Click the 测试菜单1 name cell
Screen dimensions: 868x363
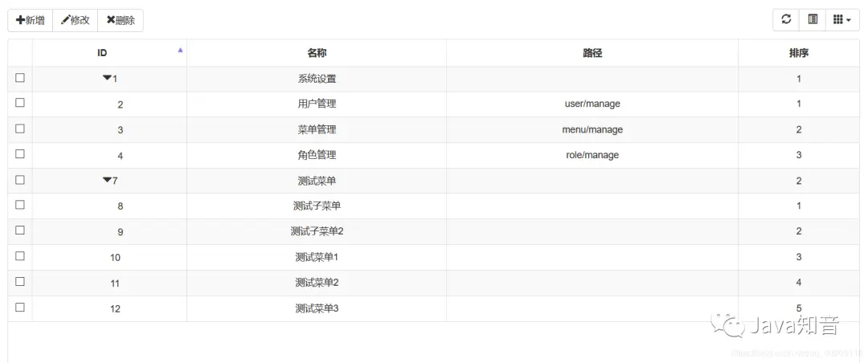click(x=317, y=257)
